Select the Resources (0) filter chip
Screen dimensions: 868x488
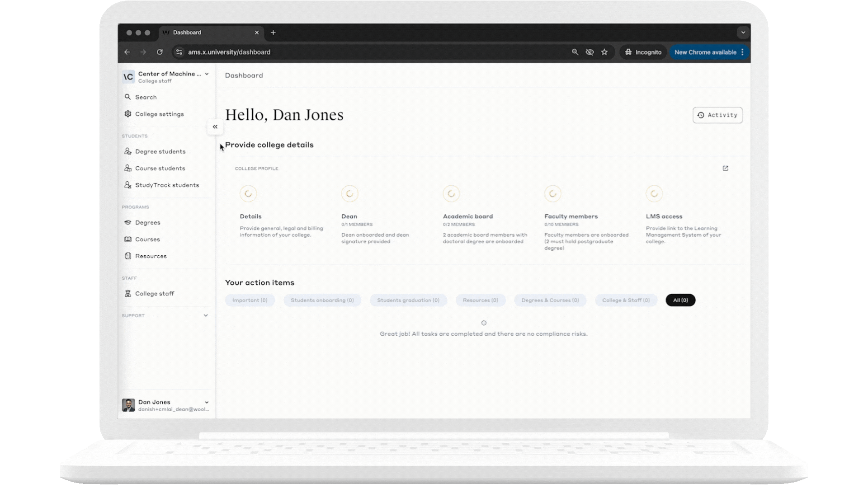pyautogui.click(x=481, y=300)
